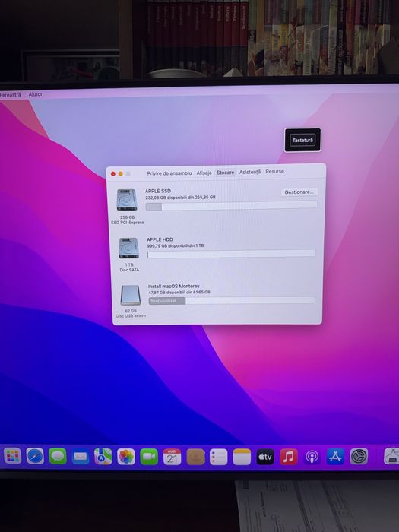Select the Stocare tab
The width and height of the screenshot is (399, 532).
[x=225, y=173]
